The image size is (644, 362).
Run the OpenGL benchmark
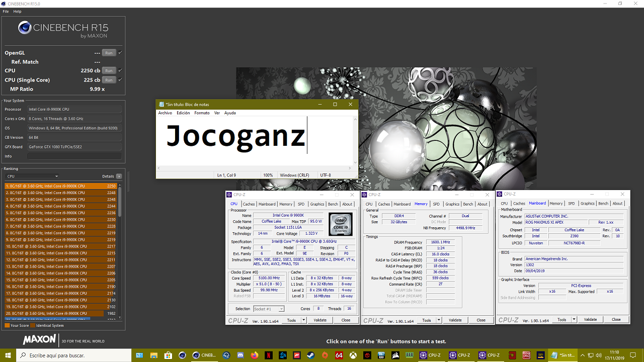(x=109, y=53)
